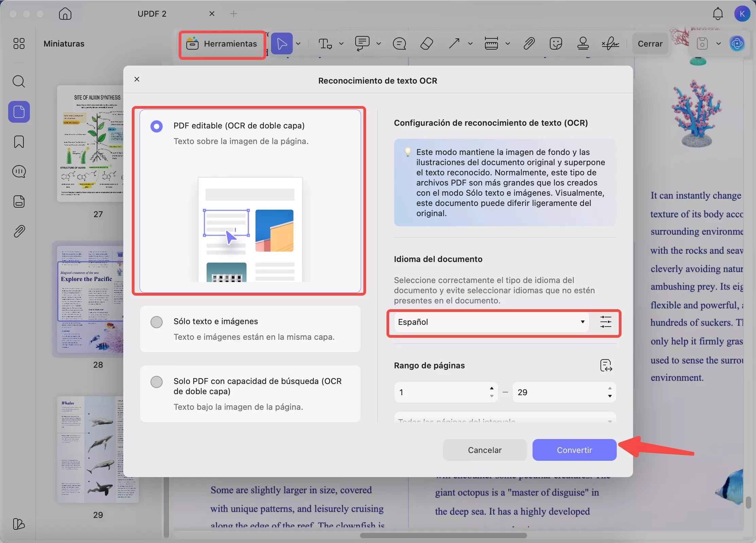The width and height of the screenshot is (756, 543).
Task: Open the layers/forms panel icon in sidebar
Action: (x=19, y=202)
